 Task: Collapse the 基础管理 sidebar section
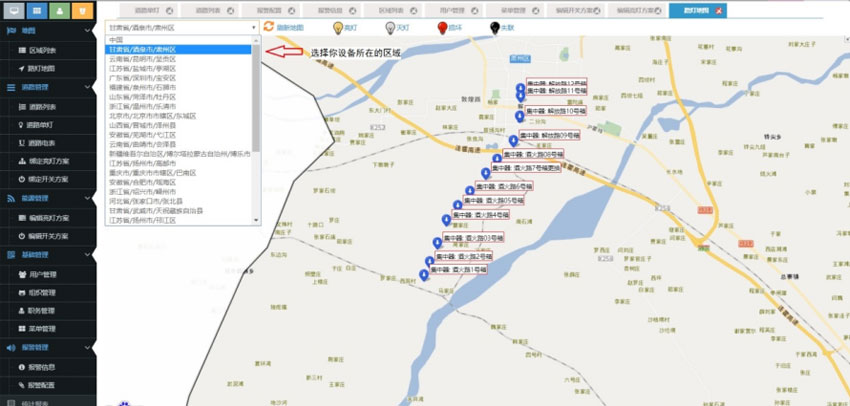click(88, 255)
